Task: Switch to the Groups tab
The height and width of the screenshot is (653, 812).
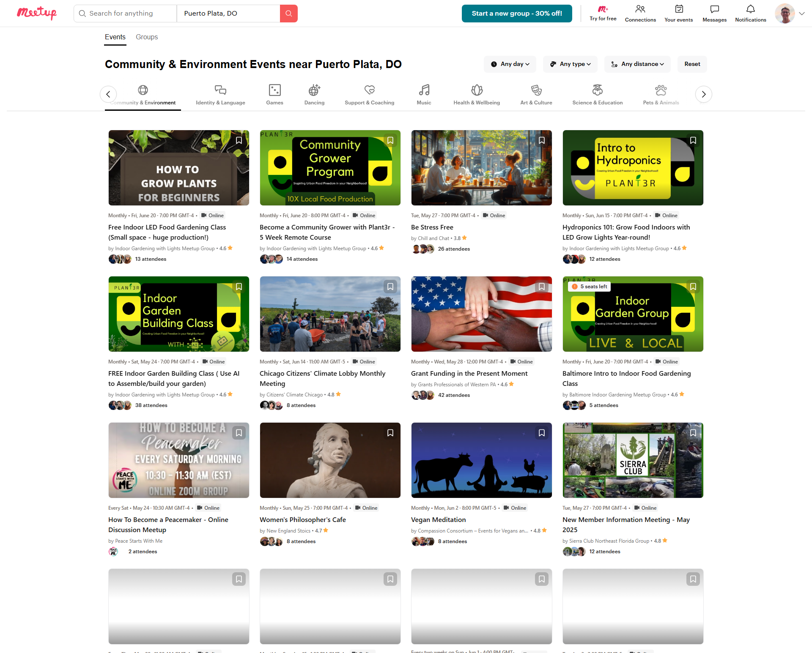Action: [x=147, y=37]
